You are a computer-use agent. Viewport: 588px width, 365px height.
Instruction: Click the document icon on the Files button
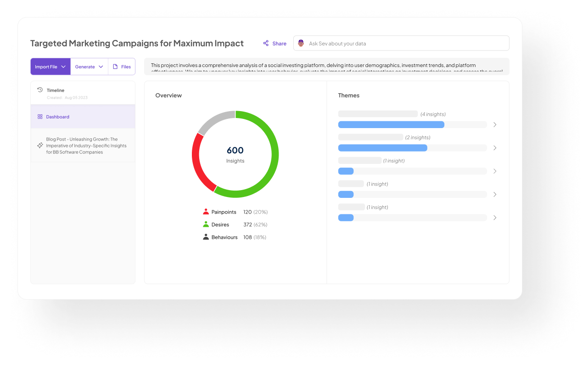coord(116,66)
